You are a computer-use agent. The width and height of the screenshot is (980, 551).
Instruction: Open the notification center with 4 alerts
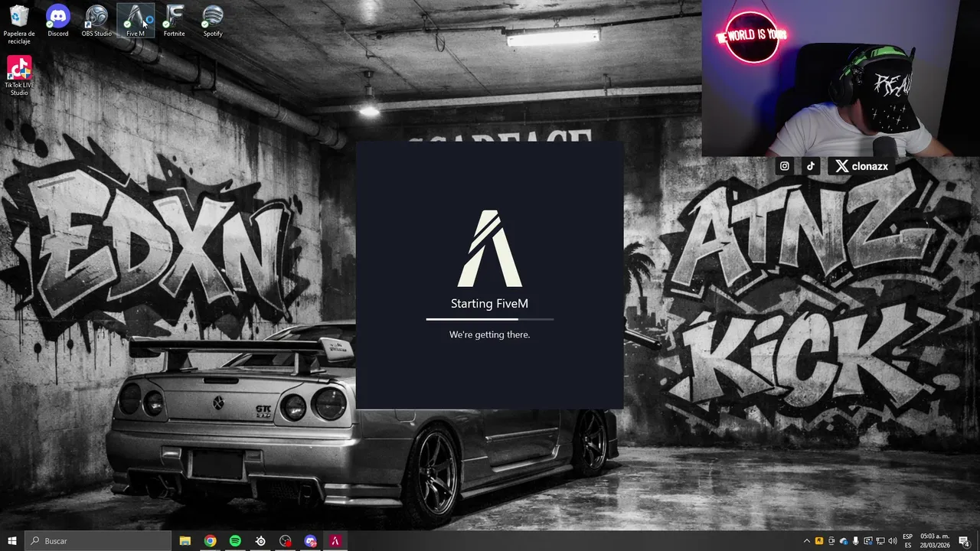pyautogui.click(x=964, y=541)
